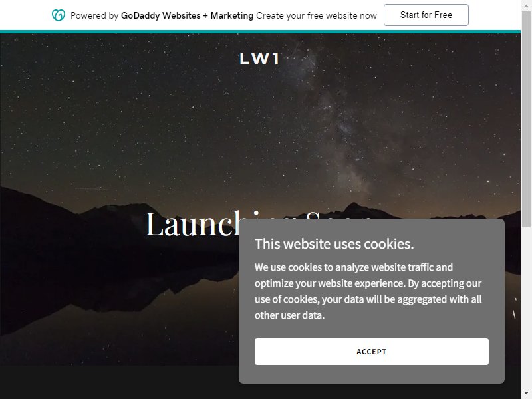Click the scrollbar track below the thumb
The image size is (532, 399).
click(x=526, y=305)
